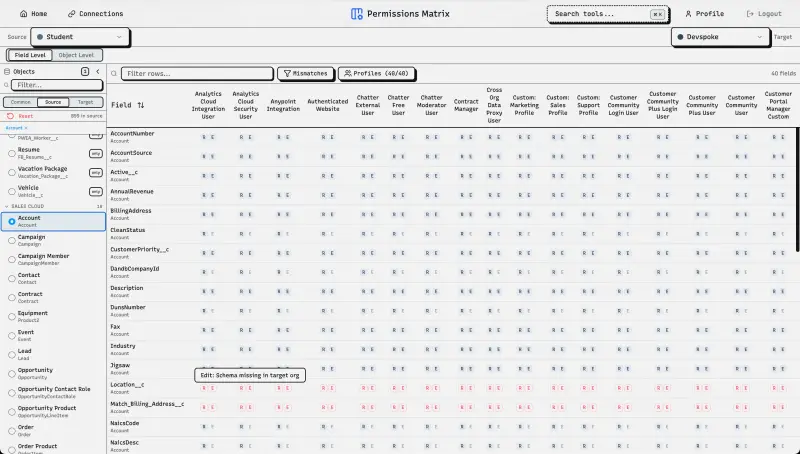800x454 pixels.
Task: Click the Permissions Matrix logo icon
Action: [x=357, y=14]
